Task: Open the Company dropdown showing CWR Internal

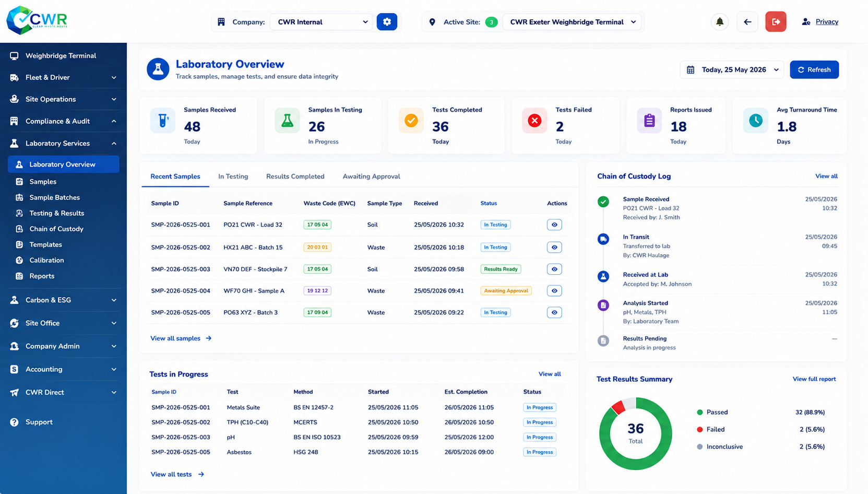Action: pos(322,22)
